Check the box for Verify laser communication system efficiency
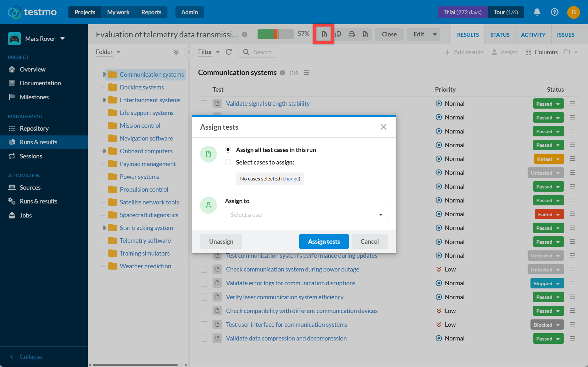588x367 pixels. pyautogui.click(x=204, y=297)
